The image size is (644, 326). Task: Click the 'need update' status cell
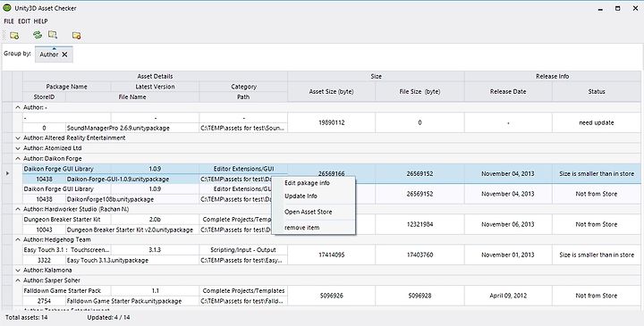(x=597, y=122)
